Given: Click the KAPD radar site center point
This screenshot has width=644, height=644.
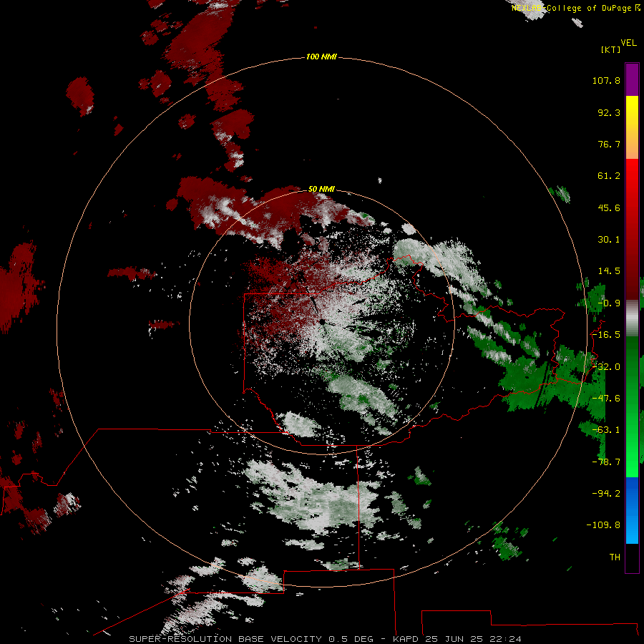Looking at the screenshot, I should (x=321, y=322).
